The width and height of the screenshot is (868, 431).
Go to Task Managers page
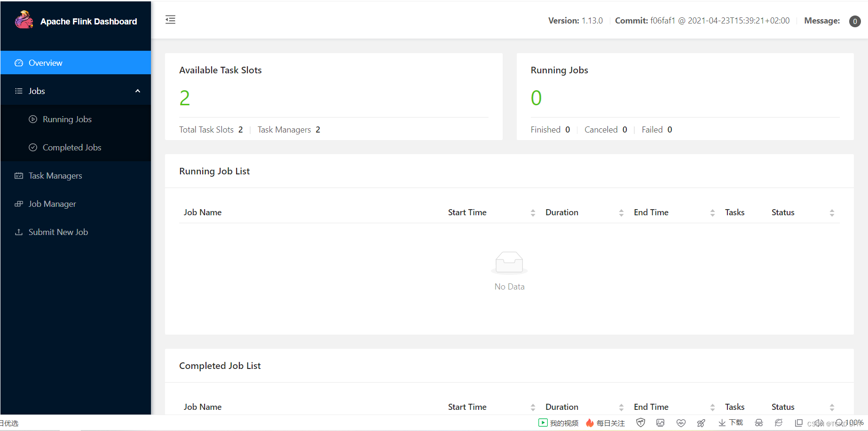[76, 176]
